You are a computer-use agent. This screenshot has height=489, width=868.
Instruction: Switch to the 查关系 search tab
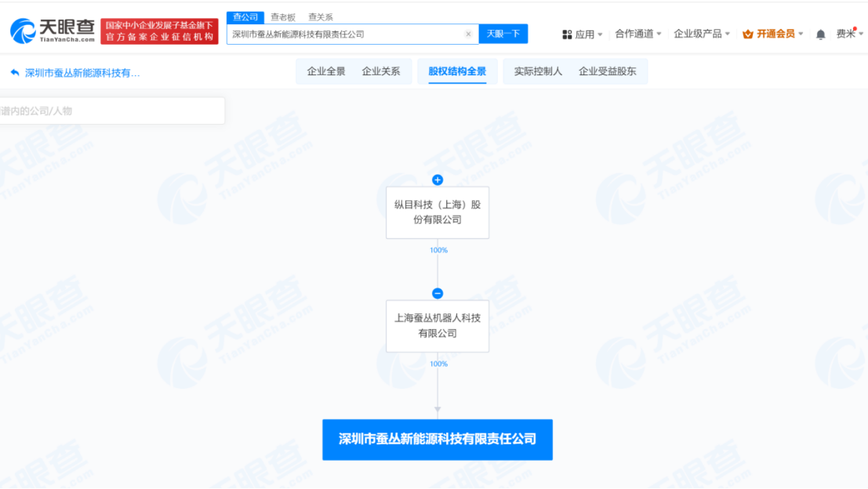click(321, 17)
